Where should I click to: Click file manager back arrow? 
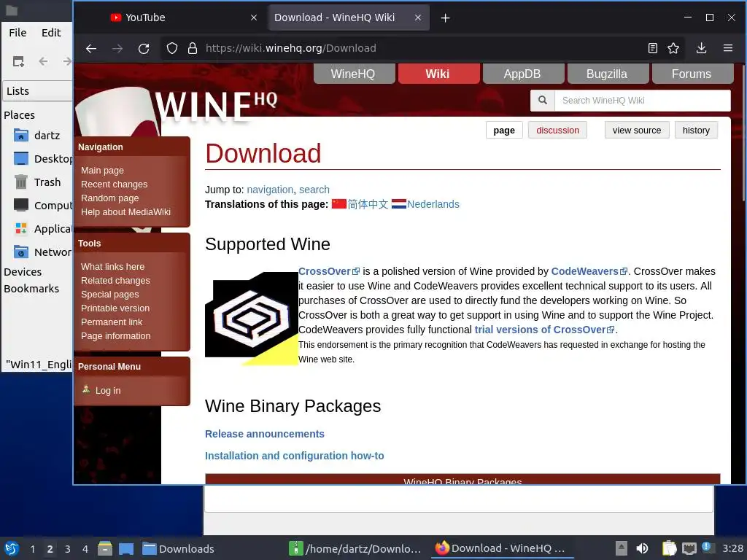tap(43, 61)
